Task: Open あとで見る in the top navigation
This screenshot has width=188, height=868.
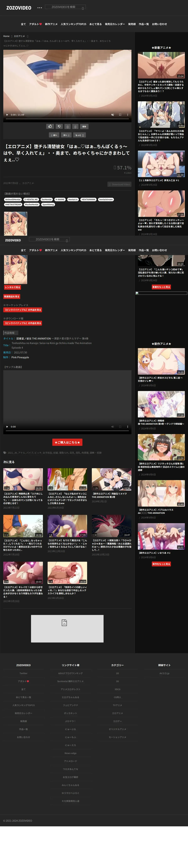Action: pos(95,24)
